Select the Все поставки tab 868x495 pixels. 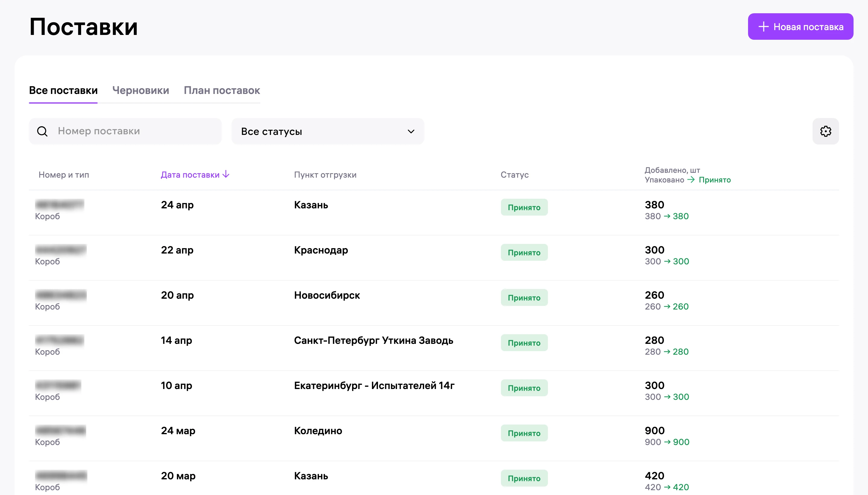[63, 90]
